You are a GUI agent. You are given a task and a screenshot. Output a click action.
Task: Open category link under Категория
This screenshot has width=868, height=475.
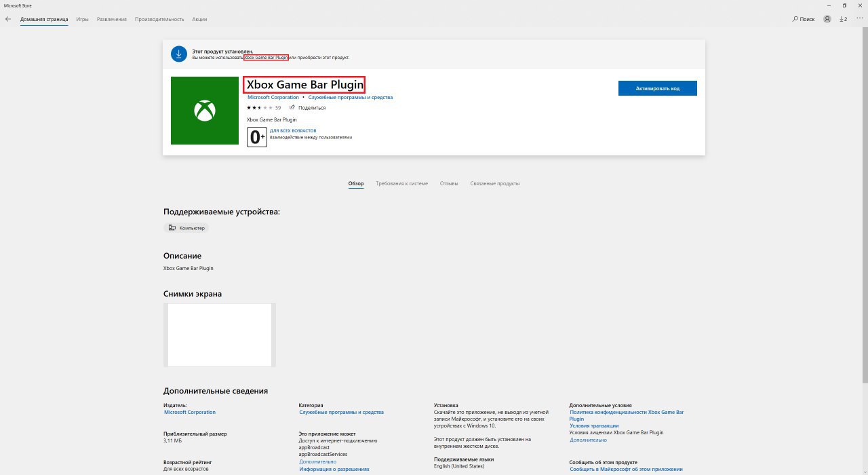coord(341,412)
